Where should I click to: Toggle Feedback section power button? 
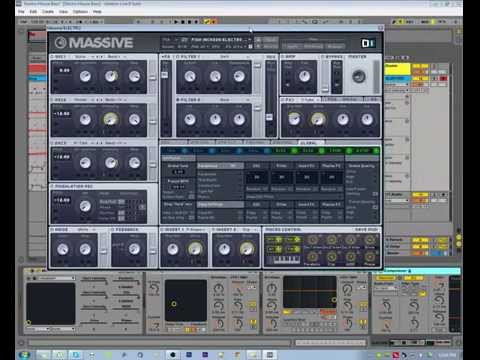click(x=113, y=230)
